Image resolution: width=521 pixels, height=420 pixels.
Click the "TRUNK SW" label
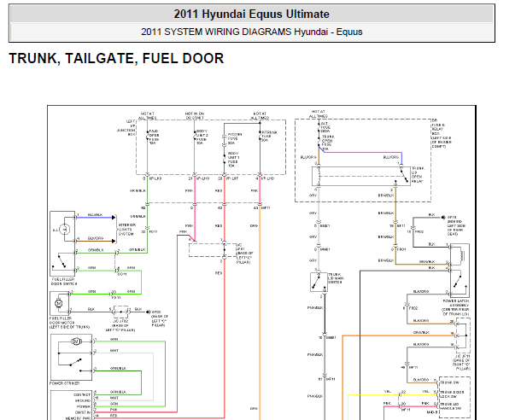[x=449, y=382]
